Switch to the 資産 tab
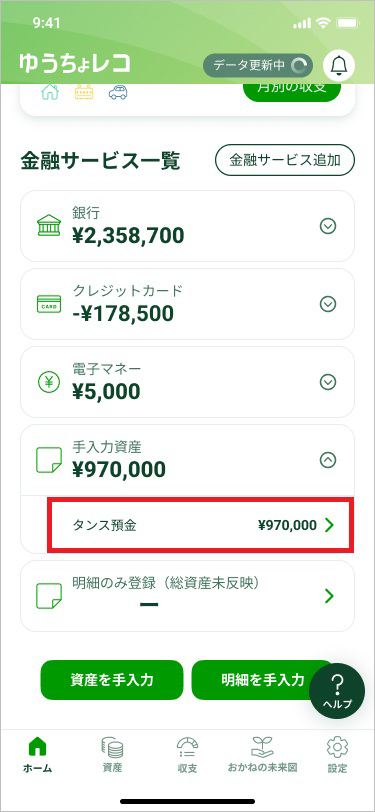Screen dimensions: 375x812 [x=112, y=756]
